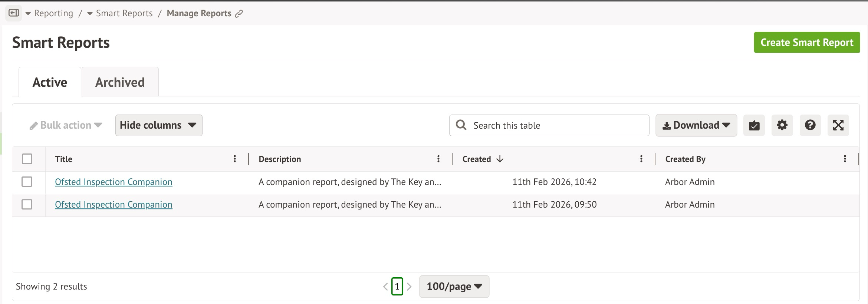Viewport: 868px width, 304px height.
Task: Select the 10:42 Ofsted report checkbox
Action: pos(27,182)
